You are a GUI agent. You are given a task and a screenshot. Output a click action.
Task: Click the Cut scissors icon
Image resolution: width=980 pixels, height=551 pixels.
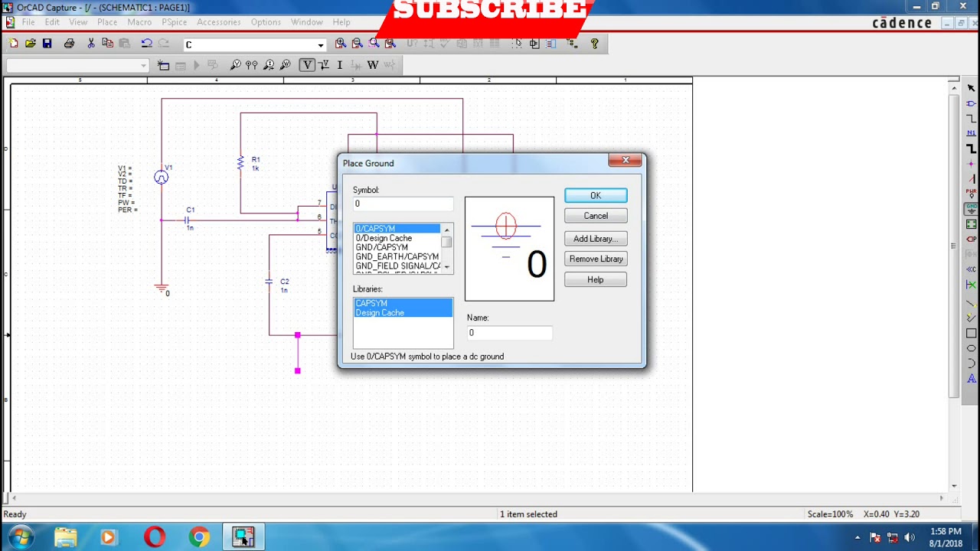91,44
